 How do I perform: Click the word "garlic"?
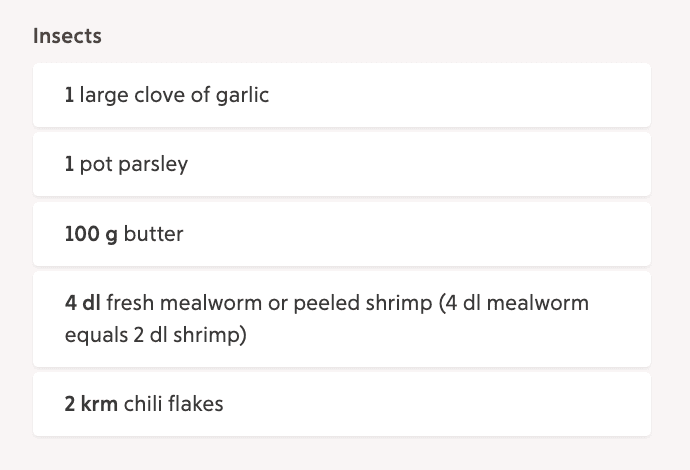tap(242, 95)
